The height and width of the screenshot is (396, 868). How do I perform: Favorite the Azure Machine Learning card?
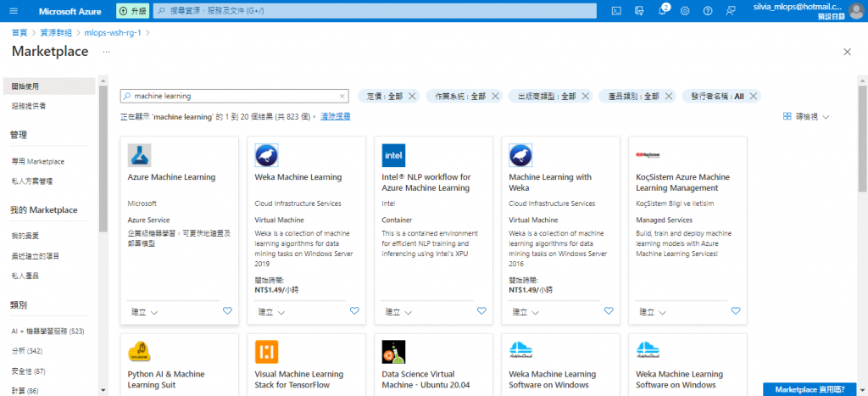click(x=227, y=311)
